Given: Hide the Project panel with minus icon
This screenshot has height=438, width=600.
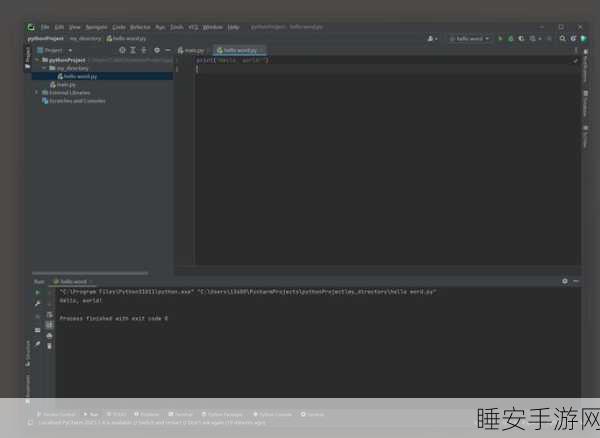Looking at the screenshot, I should 168,50.
